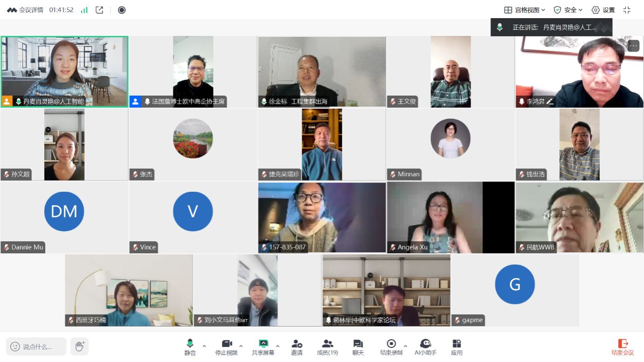This screenshot has height=362, width=644.
Task: Open the 成员(19) members list
Action: click(327, 347)
